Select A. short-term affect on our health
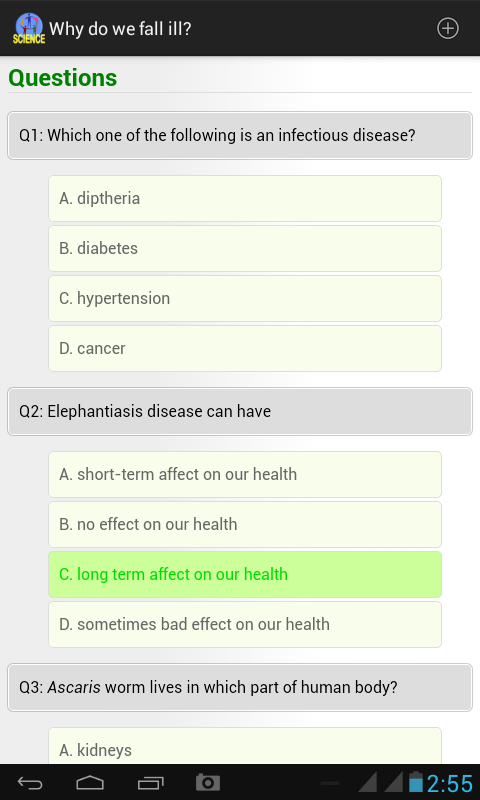The width and height of the screenshot is (480, 800). tap(245, 474)
